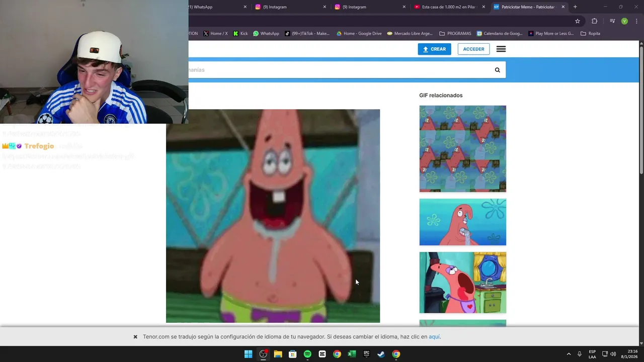644x362 pixels.
Task: Click the search magnifier icon
Action: [497, 70]
